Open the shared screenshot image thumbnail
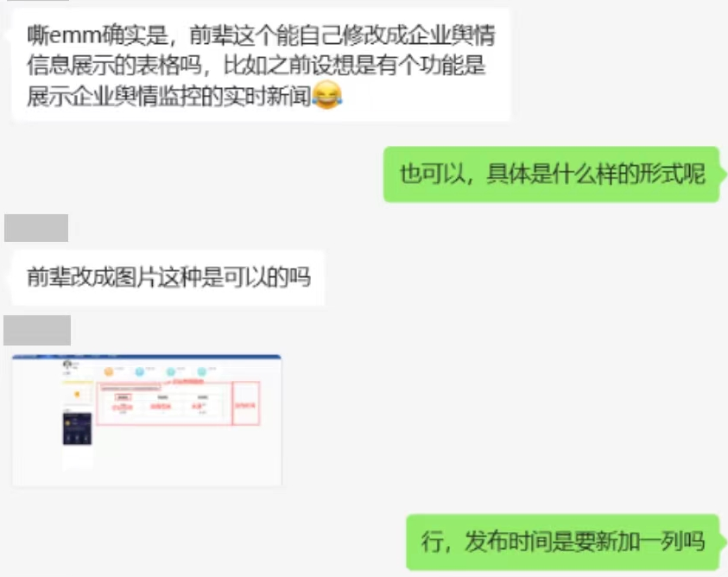728x577 pixels. pos(147,421)
